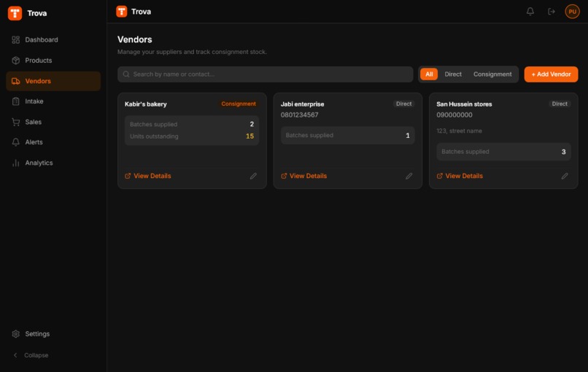The image size is (588, 372).
Task: Focus the search by name or contact field
Action: point(266,74)
